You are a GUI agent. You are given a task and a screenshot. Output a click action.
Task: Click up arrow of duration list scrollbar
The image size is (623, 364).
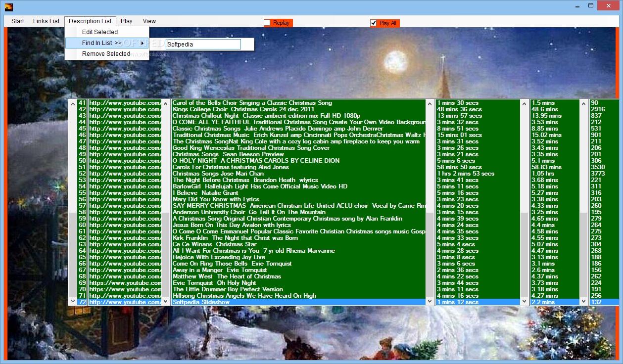click(524, 104)
